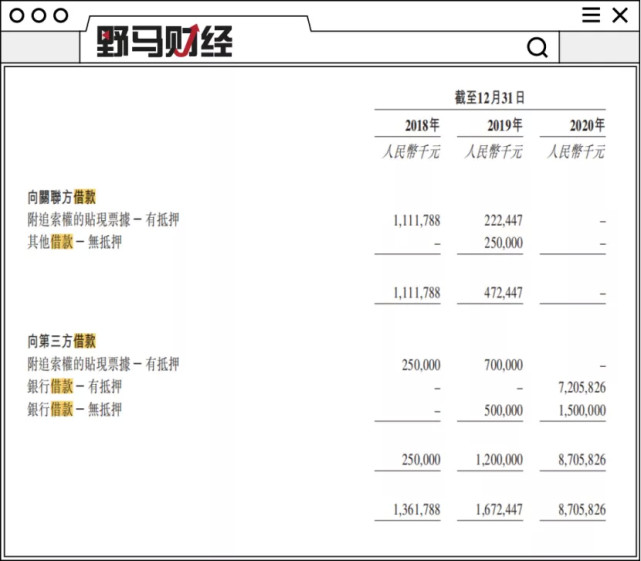Click the third circle window button
The width and height of the screenshot is (641, 561).
pyautogui.click(x=61, y=16)
